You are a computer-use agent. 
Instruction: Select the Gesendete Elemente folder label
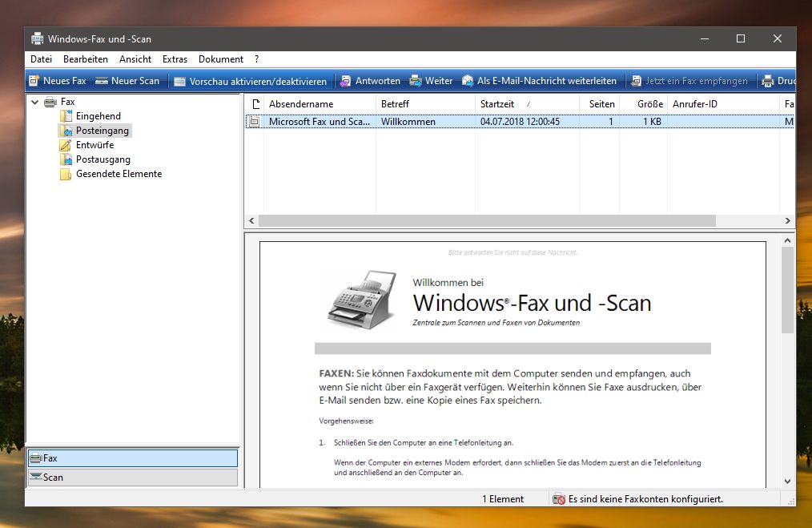(119, 174)
